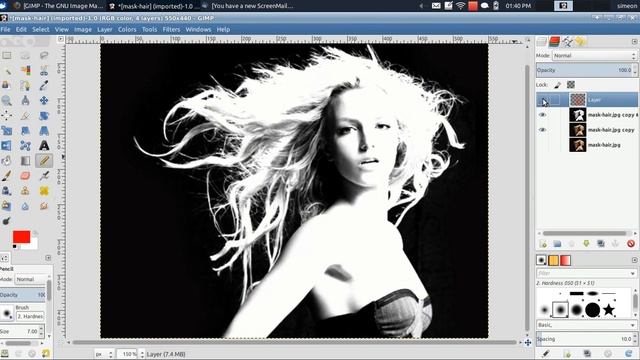Image resolution: width=640 pixels, height=360 pixels.
Task: Select the Measure compass tool
Action: click(25, 100)
